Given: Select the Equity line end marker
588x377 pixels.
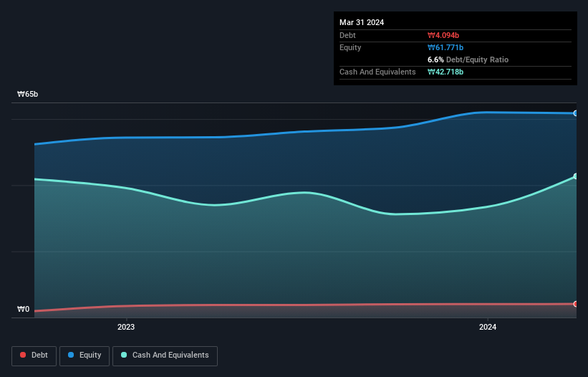Looking at the screenshot, I should click(576, 113).
